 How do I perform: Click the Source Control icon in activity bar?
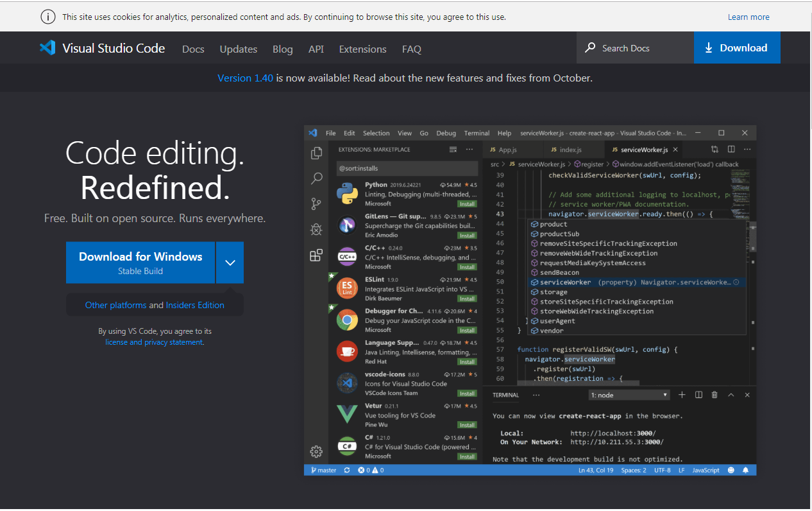[316, 204]
